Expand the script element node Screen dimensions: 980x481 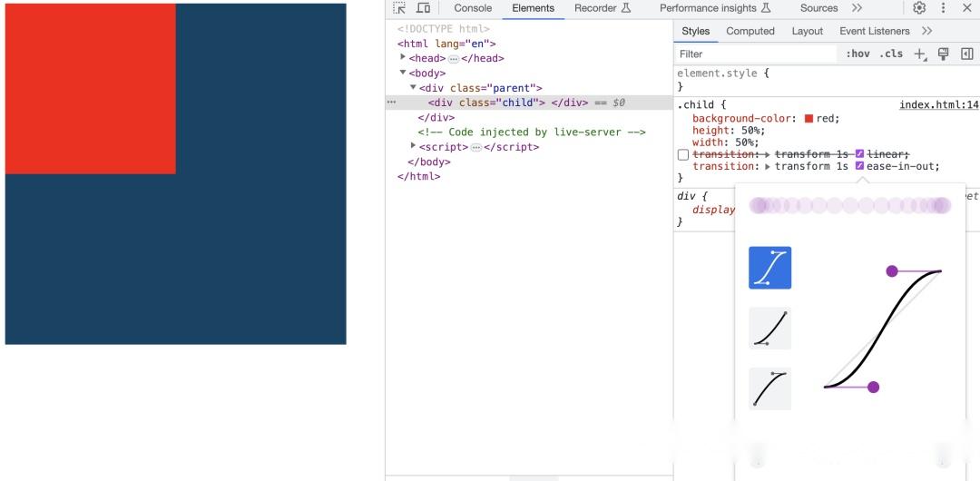413,146
